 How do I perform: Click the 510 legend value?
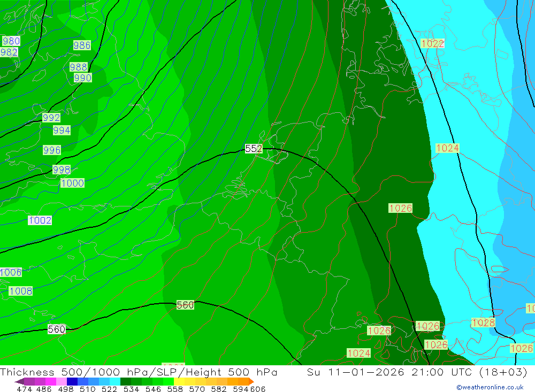(x=88, y=389)
